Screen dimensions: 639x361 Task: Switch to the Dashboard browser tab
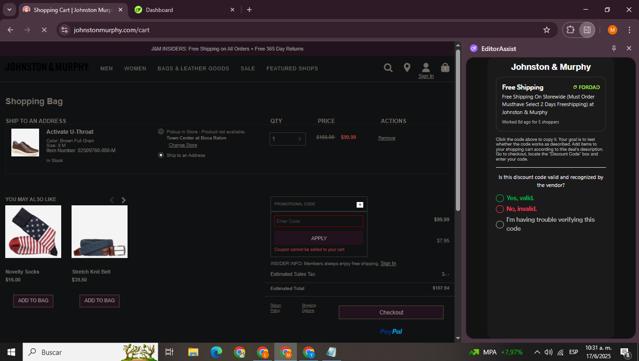185,10
